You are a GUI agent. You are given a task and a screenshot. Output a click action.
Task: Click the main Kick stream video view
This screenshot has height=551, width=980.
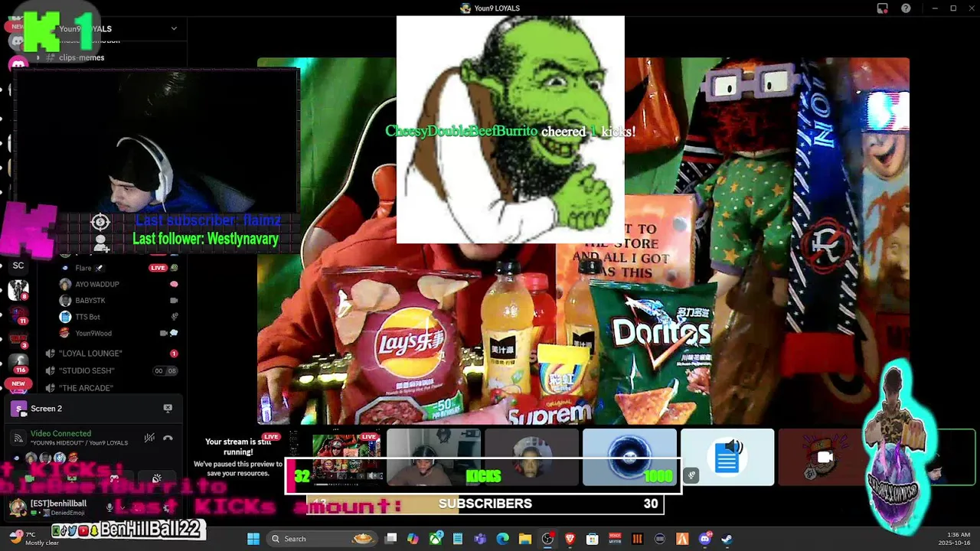tap(583, 241)
